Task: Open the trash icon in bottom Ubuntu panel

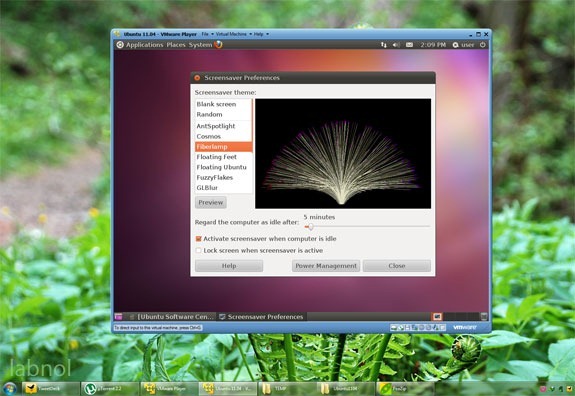Action: click(x=484, y=316)
